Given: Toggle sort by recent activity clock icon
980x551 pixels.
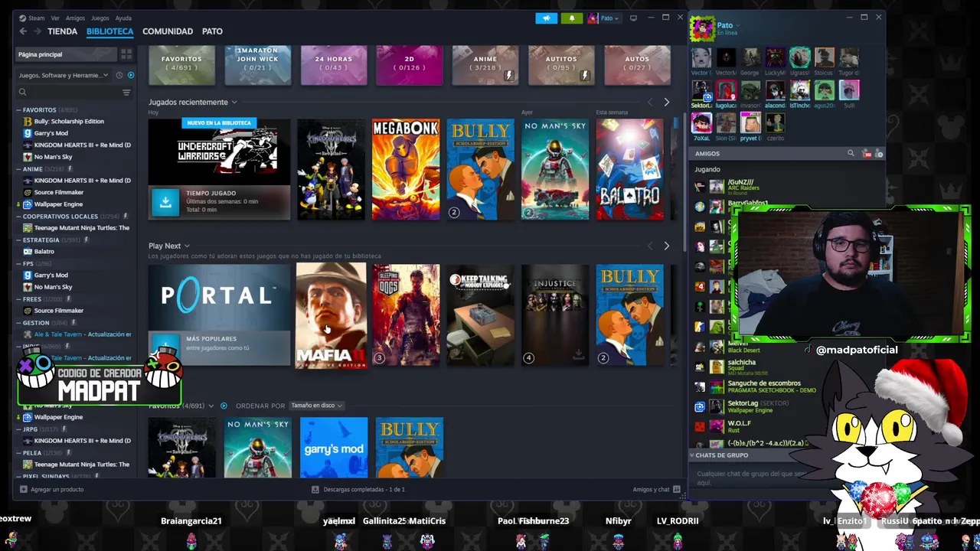Looking at the screenshot, I should point(119,75).
